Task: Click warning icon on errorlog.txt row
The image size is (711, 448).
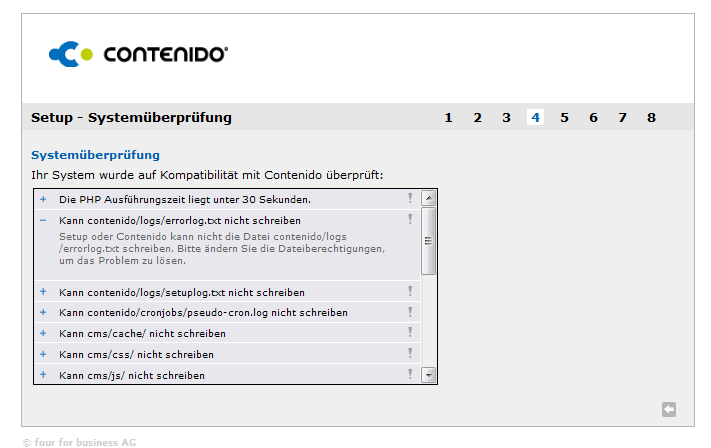Action: click(410, 219)
